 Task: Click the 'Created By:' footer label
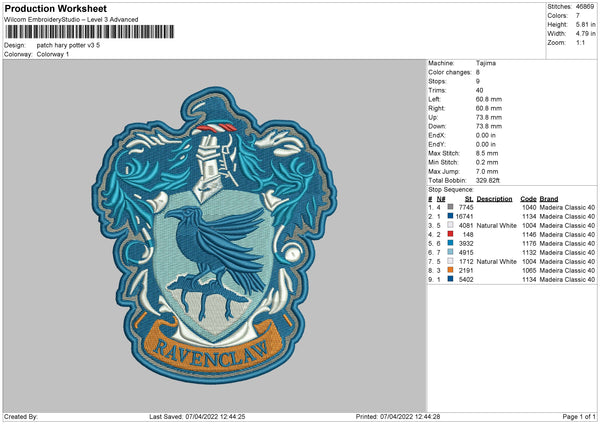[21, 416]
